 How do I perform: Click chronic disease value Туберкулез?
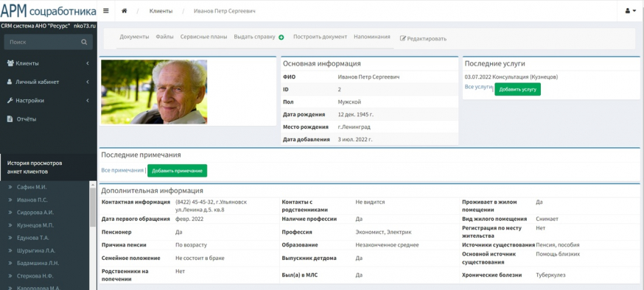click(550, 275)
